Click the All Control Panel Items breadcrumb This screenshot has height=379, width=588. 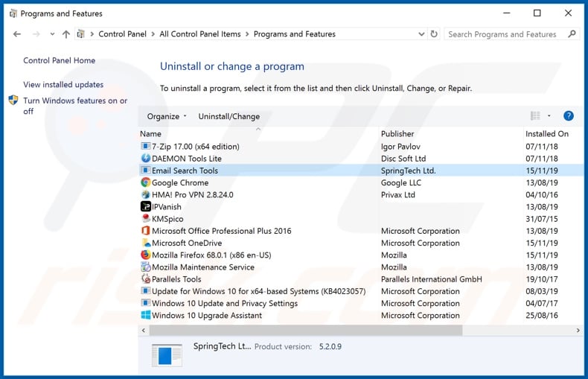(x=200, y=34)
